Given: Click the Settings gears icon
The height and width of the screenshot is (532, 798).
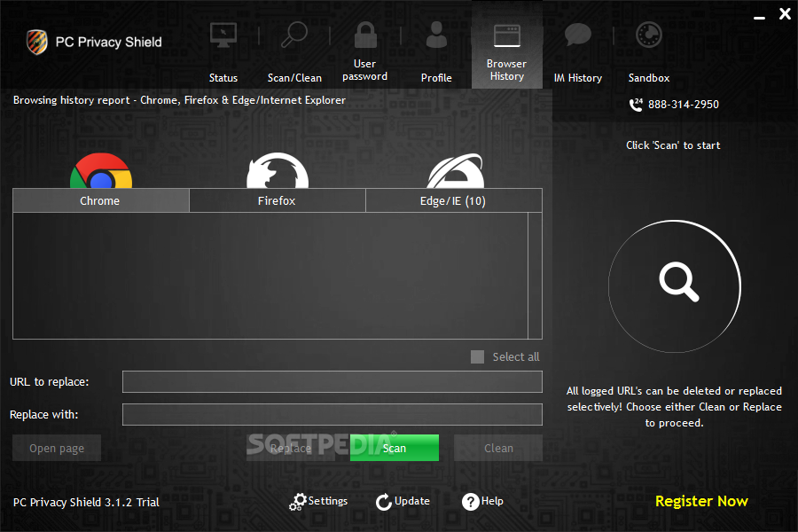Looking at the screenshot, I should pos(298,502).
